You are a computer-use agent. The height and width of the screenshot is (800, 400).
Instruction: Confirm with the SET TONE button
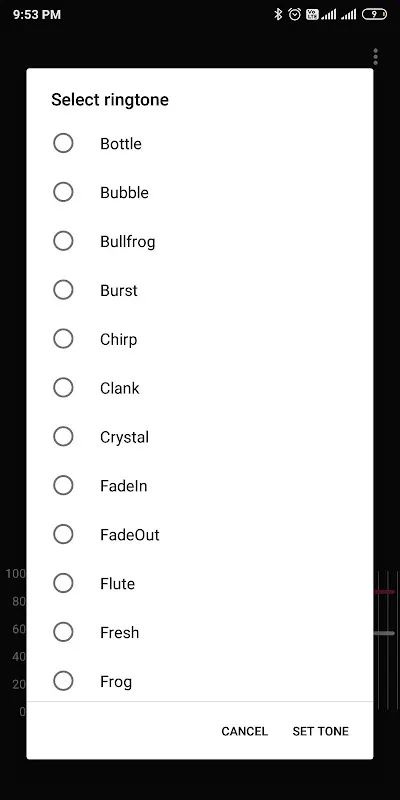coord(320,731)
